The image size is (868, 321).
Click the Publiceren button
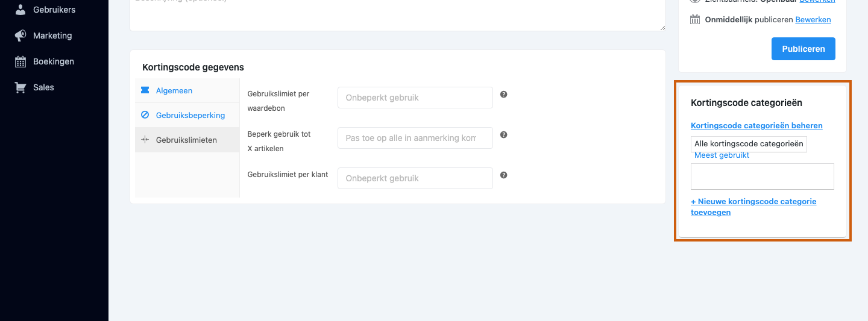click(x=804, y=49)
